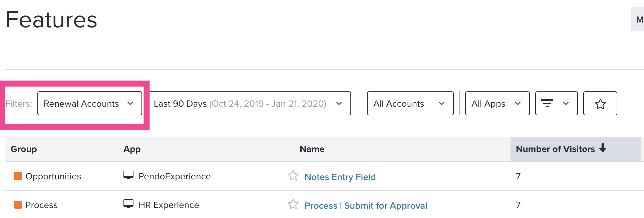Click the partially visible M button at top right
644x218 pixels.
pos(638,19)
